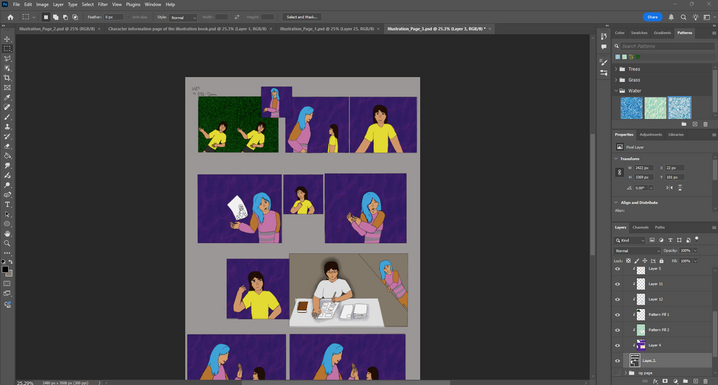718x385 pixels.
Task: Hide Pattern Fill 2 layer
Action: click(x=617, y=330)
